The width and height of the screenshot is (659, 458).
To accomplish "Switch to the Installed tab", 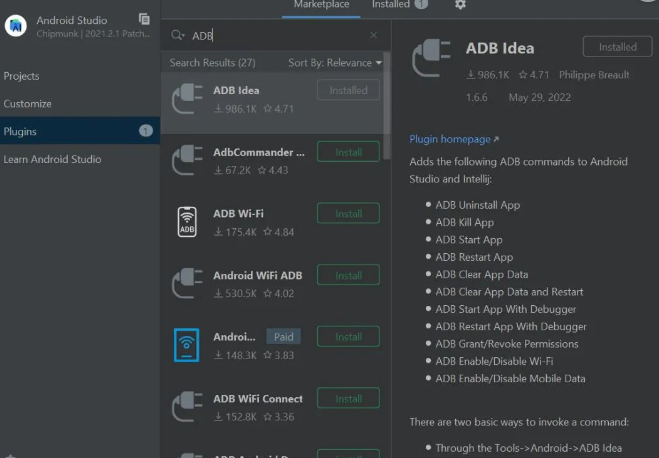I will pos(391,5).
